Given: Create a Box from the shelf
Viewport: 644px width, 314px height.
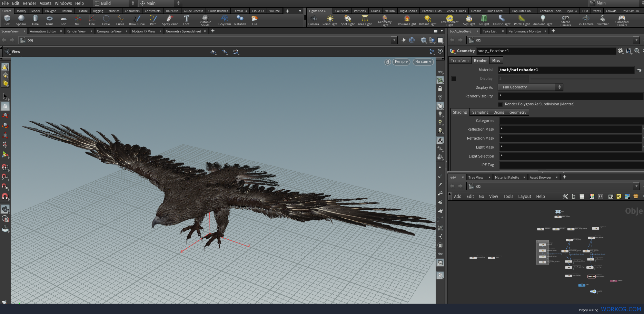Looking at the screenshot, I should coord(7,20).
